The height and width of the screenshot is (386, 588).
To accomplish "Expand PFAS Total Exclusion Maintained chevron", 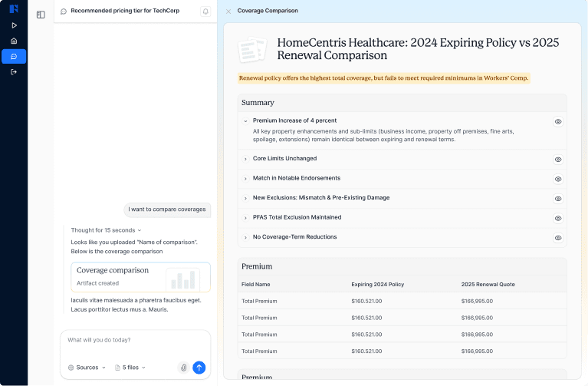I will tap(245, 218).
